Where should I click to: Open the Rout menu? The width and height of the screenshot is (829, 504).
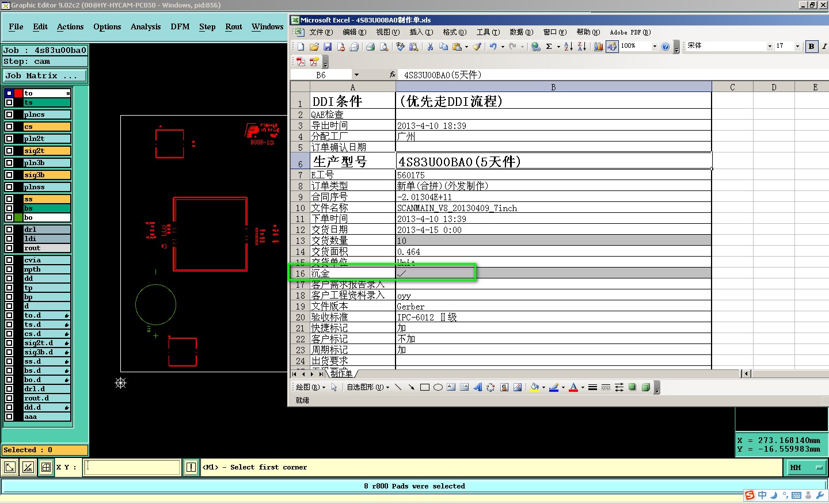coord(234,27)
